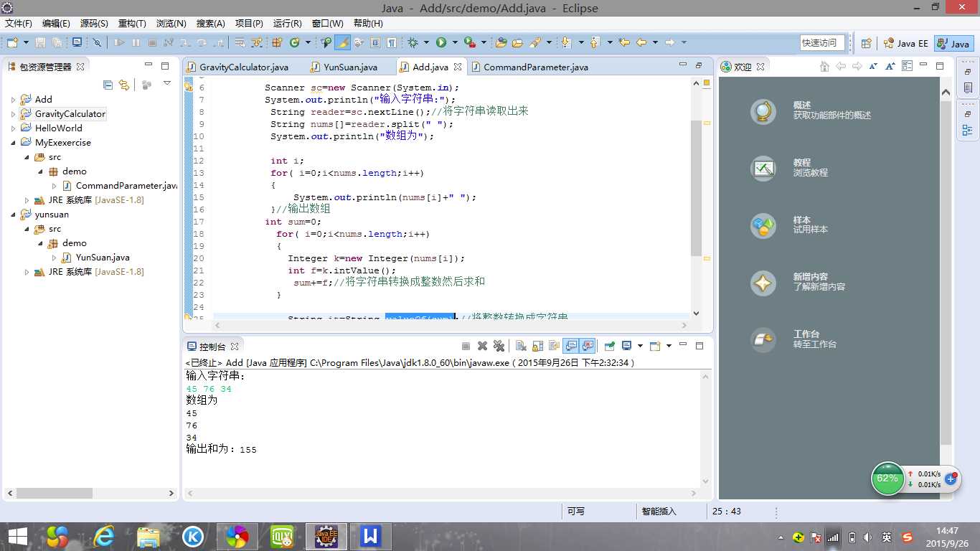Click package explorer horizontal scrollbar thumb
The height and width of the screenshot is (551, 980).
click(x=55, y=494)
